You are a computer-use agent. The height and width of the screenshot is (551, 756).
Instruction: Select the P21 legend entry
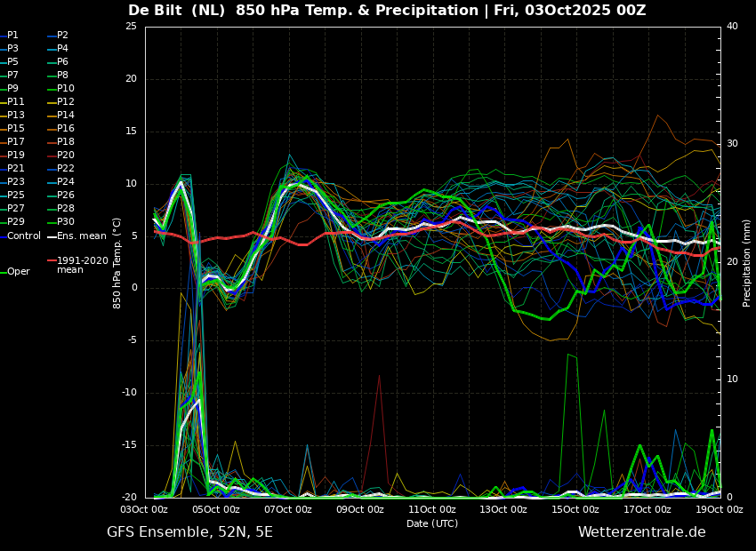click(x=12, y=168)
